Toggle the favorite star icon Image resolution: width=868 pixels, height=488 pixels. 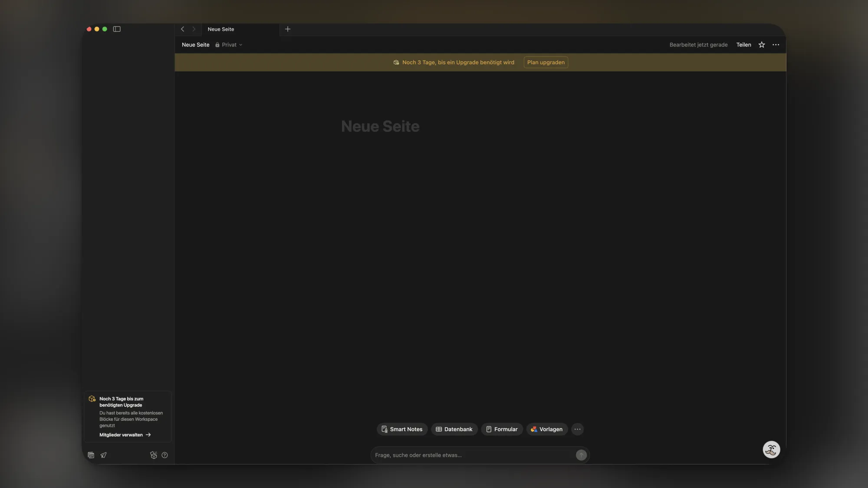(761, 45)
